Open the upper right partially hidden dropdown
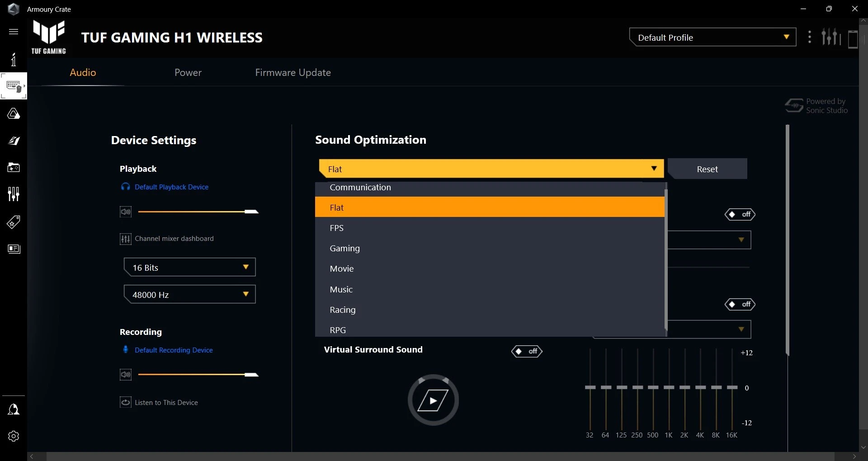This screenshot has height=461, width=868. tap(709, 240)
